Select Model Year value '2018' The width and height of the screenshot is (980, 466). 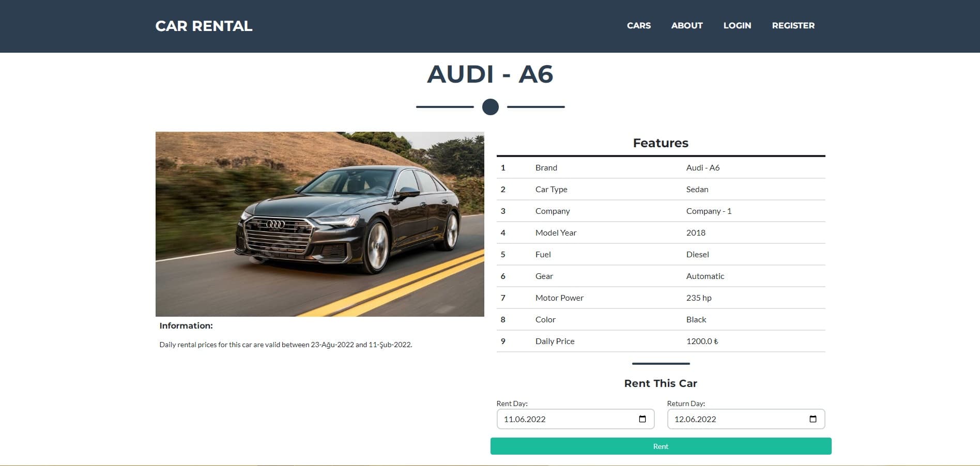(x=696, y=232)
